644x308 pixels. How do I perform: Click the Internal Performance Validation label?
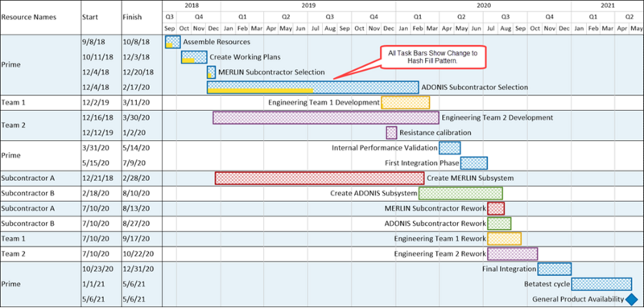pyautogui.click(x=385, y=148)
